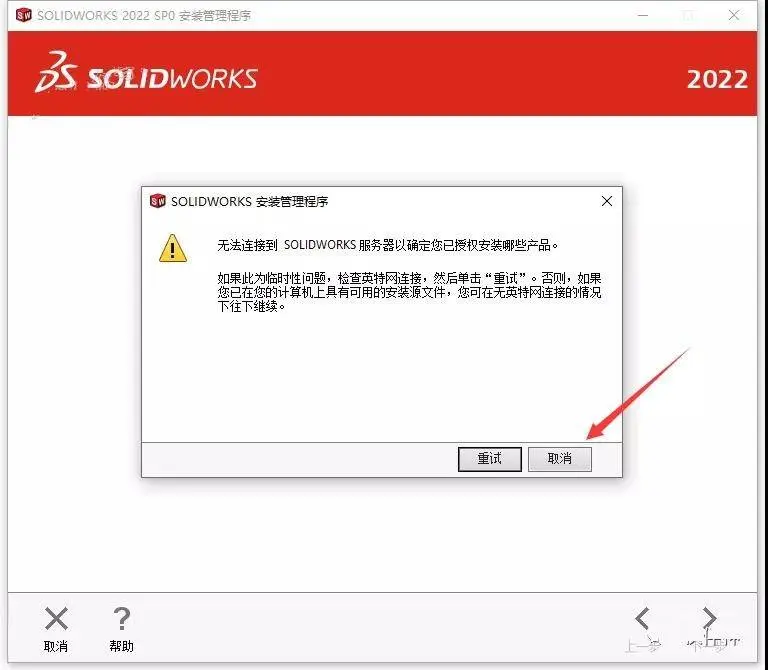Click the 3DS Dassault logo in the red banner
This screenshot has width=768, height=670.
(56, 72)
